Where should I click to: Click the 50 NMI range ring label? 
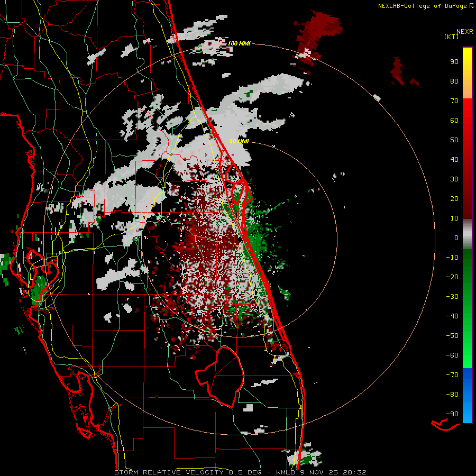click(x=239, y=141)
